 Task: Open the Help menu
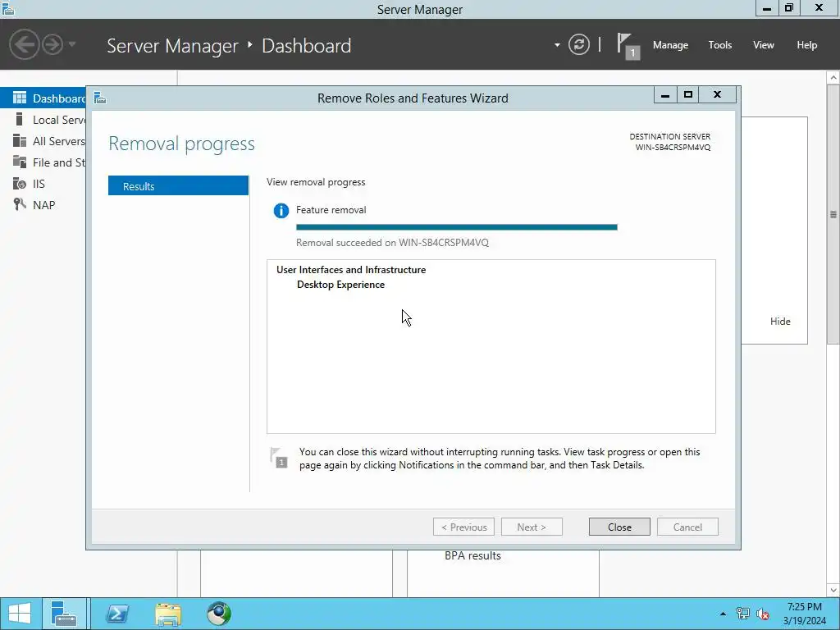(x=807, y=45)
